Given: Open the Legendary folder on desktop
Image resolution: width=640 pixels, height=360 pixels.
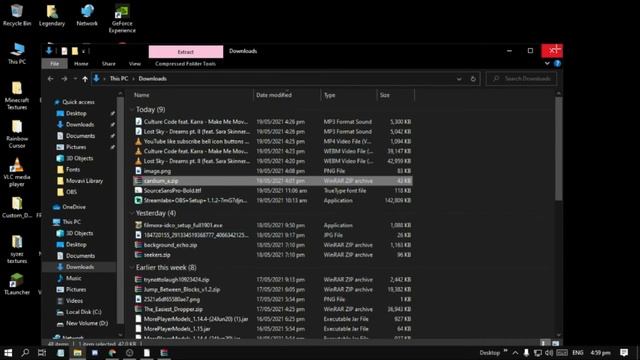Looking at the screenshot, I should point(52,15).
